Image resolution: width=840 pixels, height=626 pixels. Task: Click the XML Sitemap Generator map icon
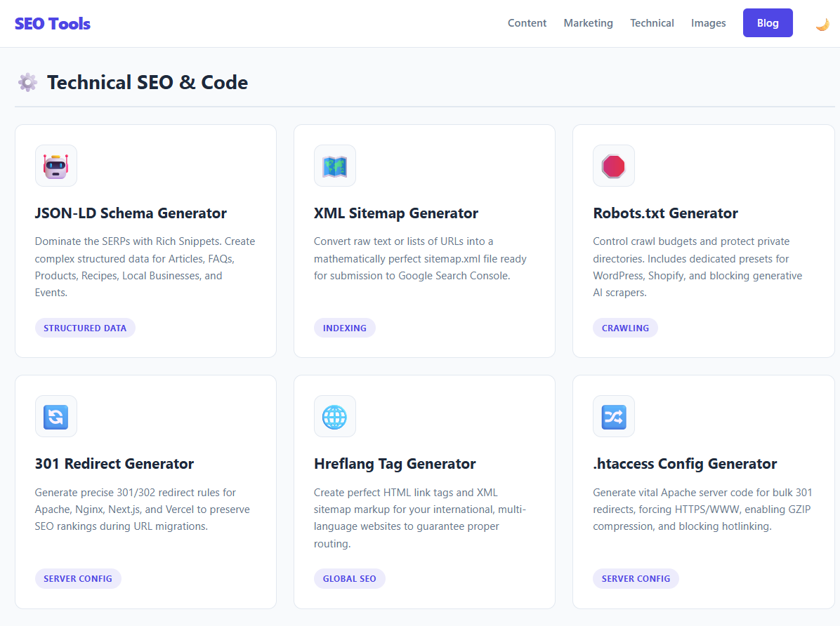click(x=335, y=166)
